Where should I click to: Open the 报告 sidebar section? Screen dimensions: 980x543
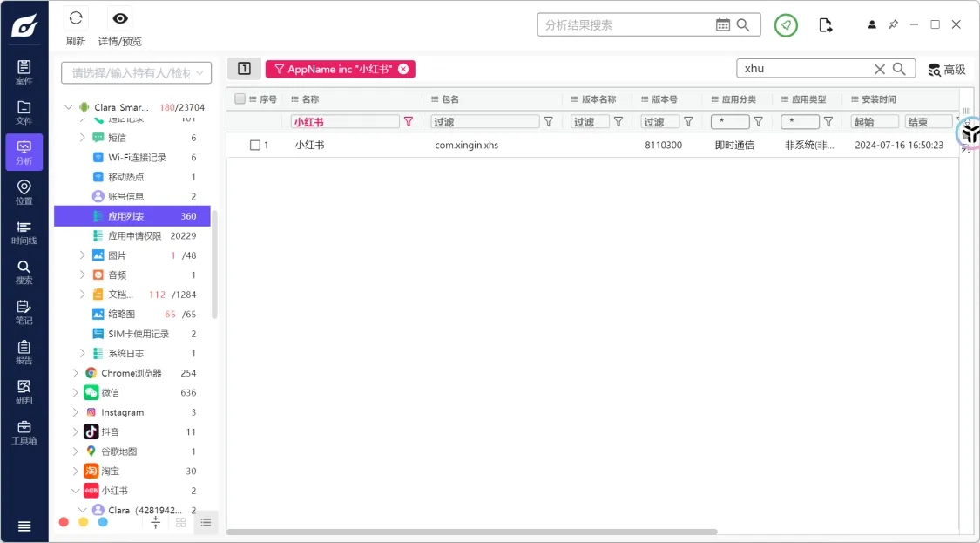coord(24,353)
